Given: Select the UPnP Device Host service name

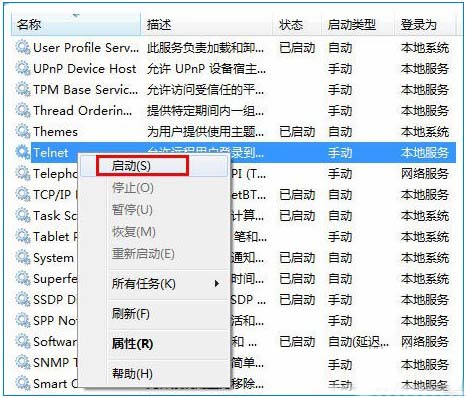Looking at the screenshot, I should point(85,69).
